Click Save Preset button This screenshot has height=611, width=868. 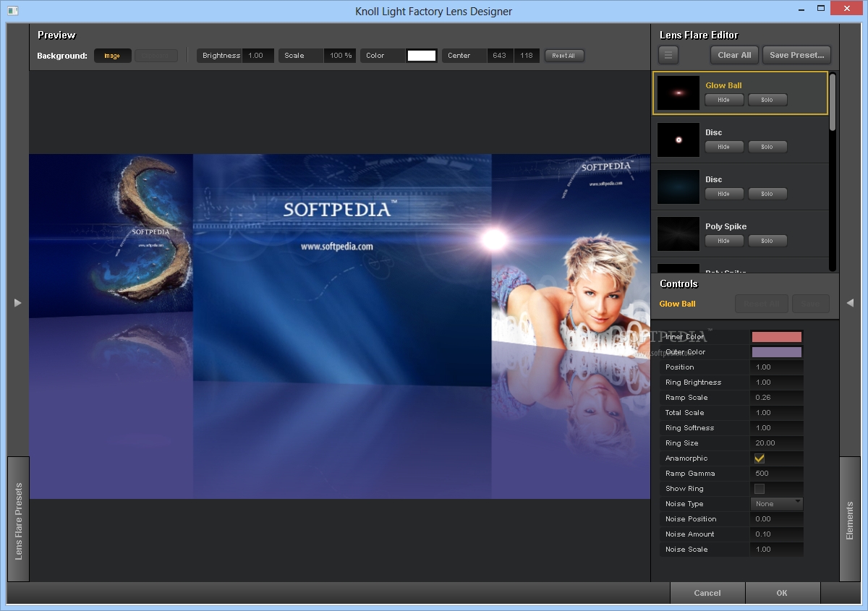[x=796, y=55]
